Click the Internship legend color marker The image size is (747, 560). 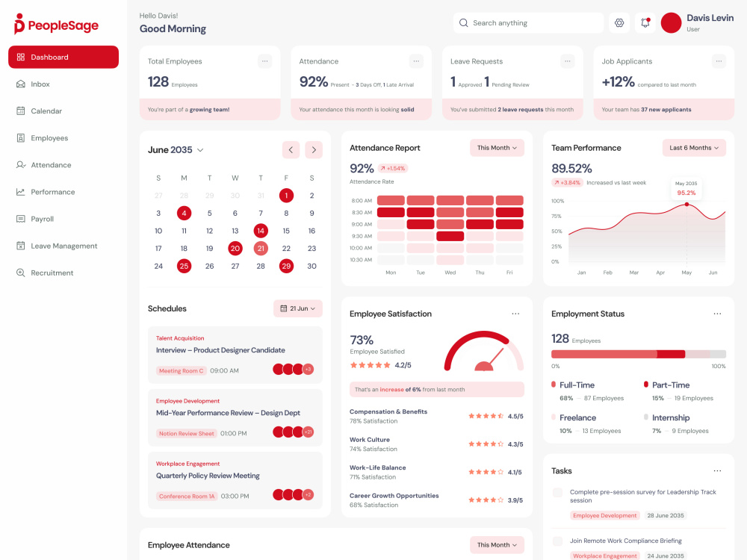pos(646,417)
